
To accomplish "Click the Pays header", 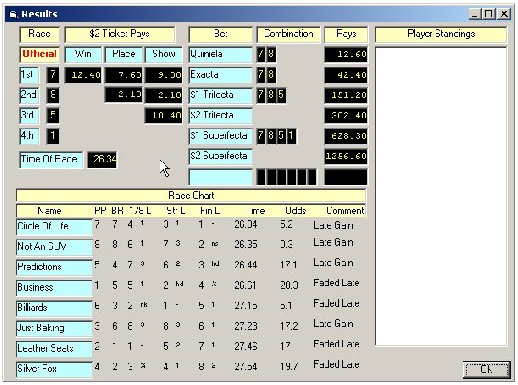I will tap(346, 34).
